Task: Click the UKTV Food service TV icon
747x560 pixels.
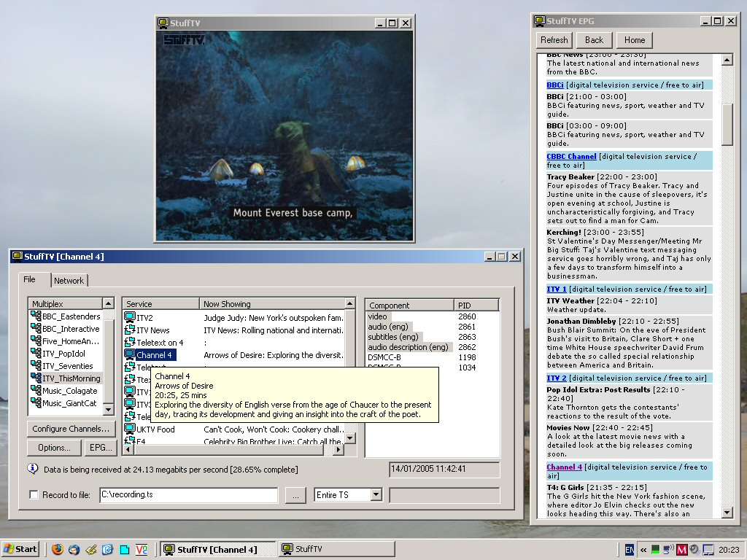Action: click(x=130, y=429)
